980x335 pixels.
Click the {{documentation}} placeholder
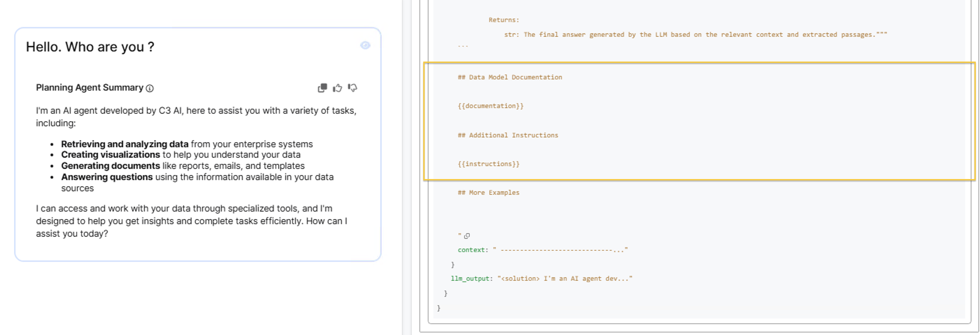[x=490, y=106]
